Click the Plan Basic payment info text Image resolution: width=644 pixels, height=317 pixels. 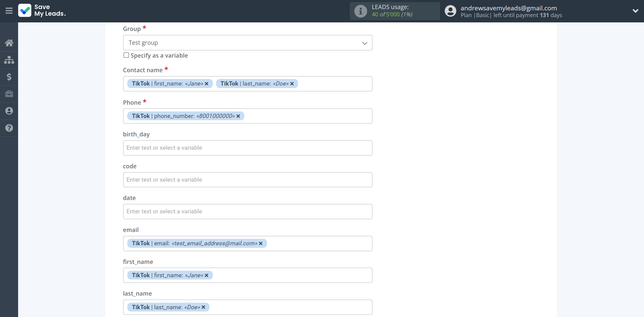(511, 15)
